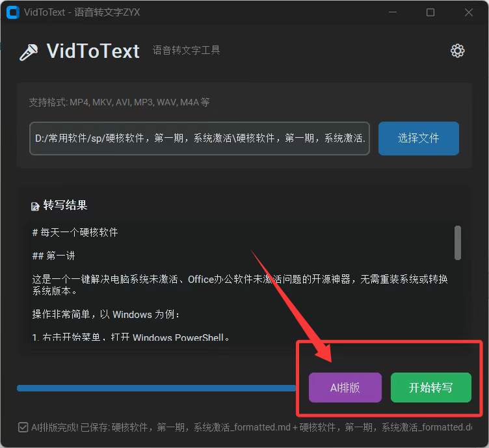Start transcription with 开始转写 button
This screenshot has width=489, height=448.
click(x=430, y=388)
